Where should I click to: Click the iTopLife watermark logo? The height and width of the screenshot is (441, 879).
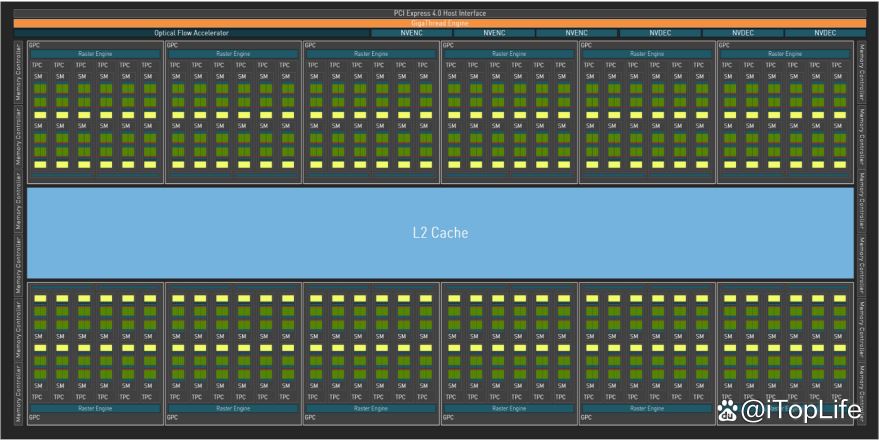[790, 410]
